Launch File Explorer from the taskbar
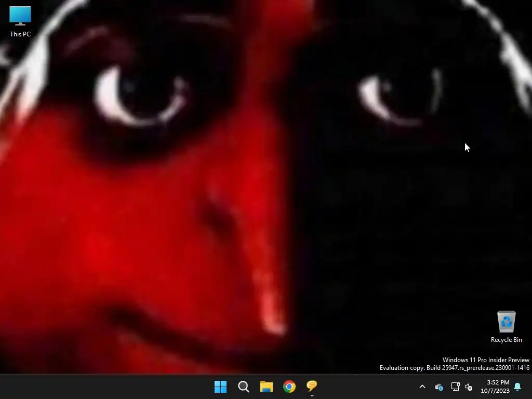 [267, 387]
